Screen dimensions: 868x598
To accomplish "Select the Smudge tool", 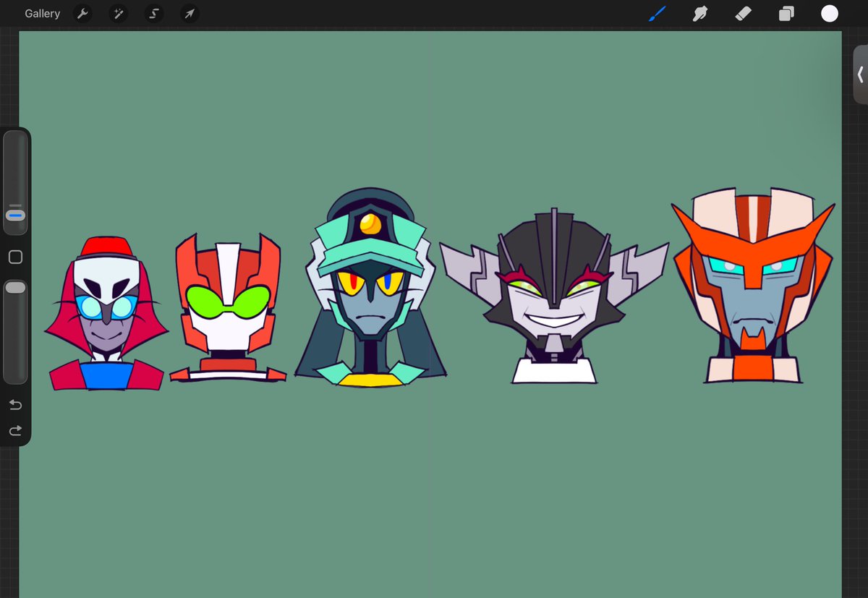I will click(x=699, y=14).
